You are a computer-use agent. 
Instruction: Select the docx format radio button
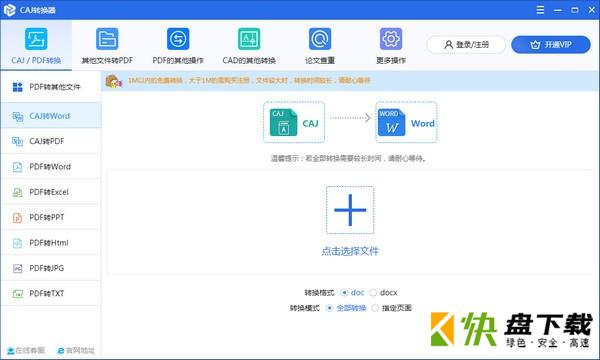[373, 293]
